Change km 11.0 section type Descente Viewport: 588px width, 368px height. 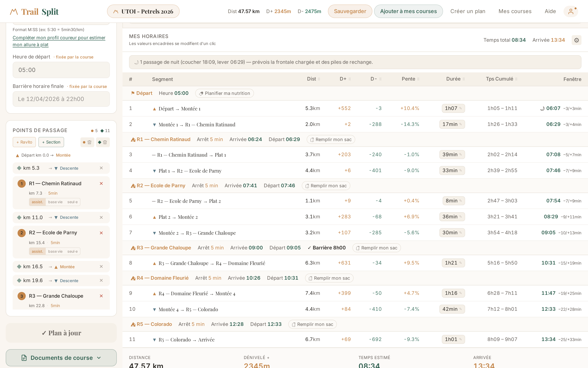click(x=66, y=217)
